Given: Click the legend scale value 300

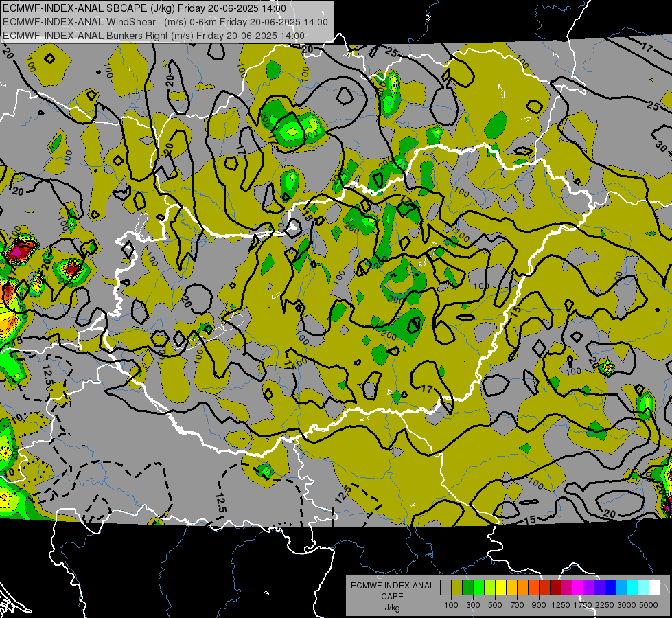Looking at the screenshot, I should click(473, 605).
